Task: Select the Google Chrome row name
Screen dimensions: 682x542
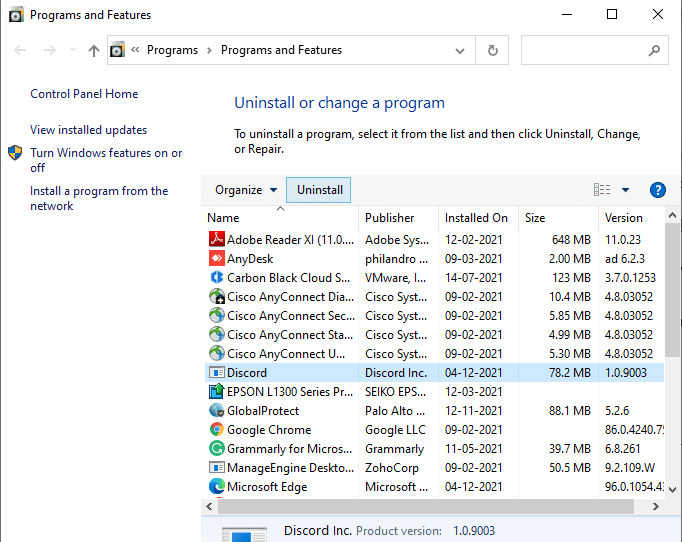Action: (x=269, y=430)
